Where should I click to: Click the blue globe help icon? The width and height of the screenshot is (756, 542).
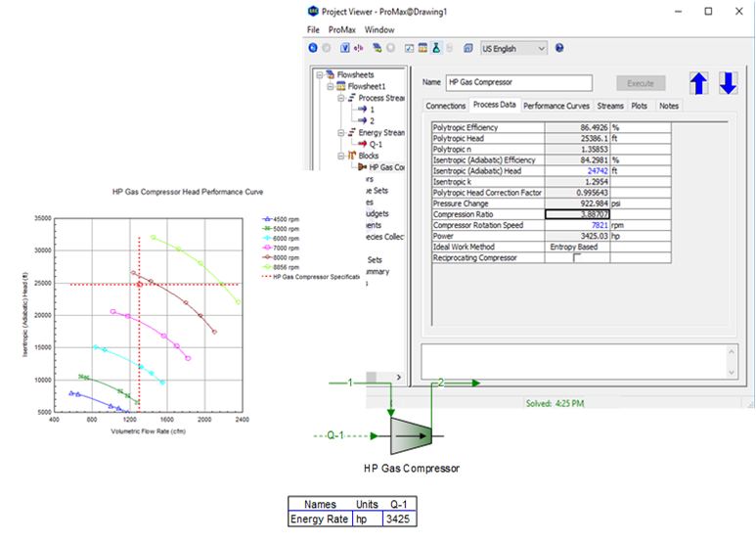point(559,48)
